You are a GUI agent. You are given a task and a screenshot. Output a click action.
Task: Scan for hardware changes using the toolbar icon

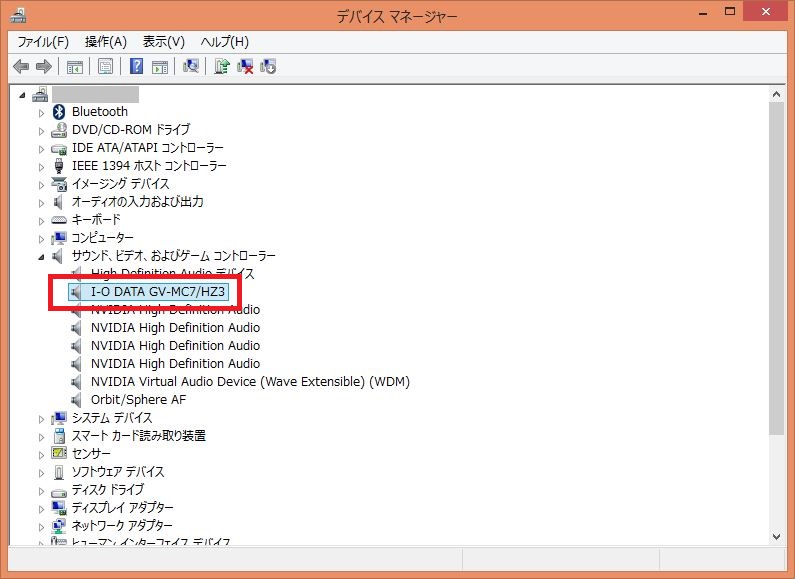(191, 66)
